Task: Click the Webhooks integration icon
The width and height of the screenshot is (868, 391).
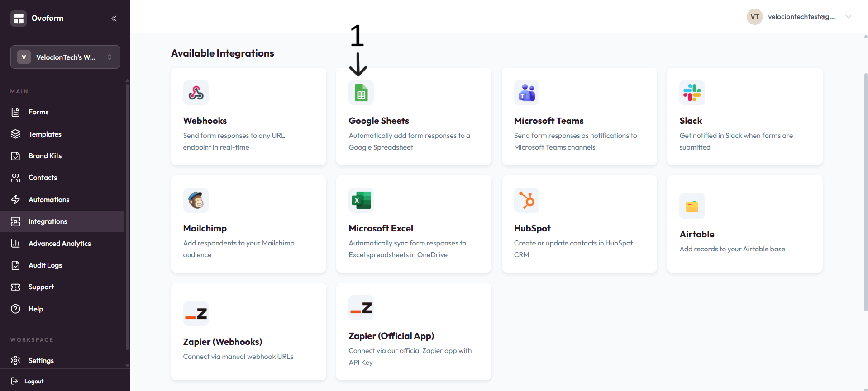Action: point(196,93)
